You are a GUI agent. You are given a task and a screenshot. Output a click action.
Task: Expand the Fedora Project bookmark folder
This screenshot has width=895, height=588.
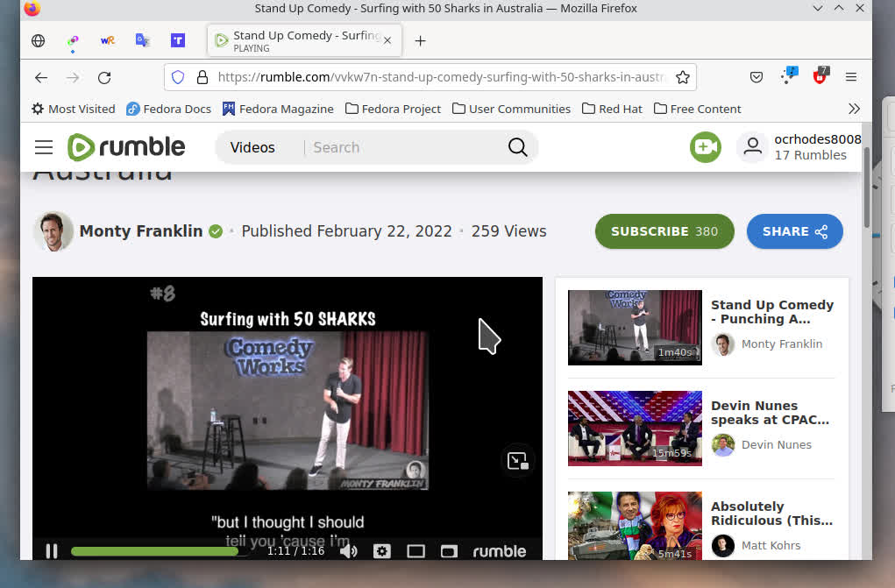[x=394, y=109]
